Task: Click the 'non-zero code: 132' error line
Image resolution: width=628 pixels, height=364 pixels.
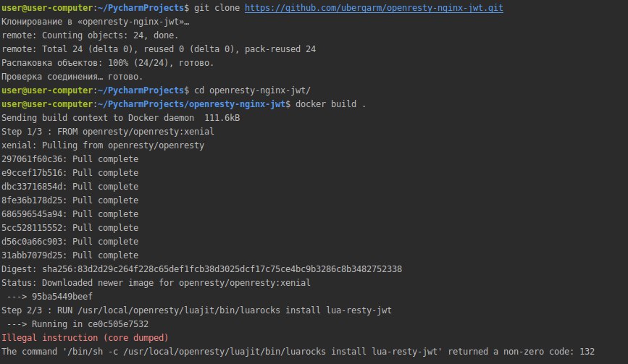Action: [x=298, y=352]
